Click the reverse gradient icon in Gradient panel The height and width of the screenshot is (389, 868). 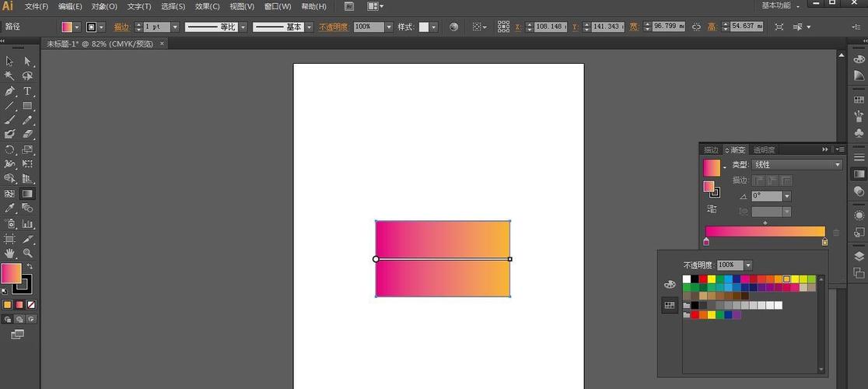[712, 209]
